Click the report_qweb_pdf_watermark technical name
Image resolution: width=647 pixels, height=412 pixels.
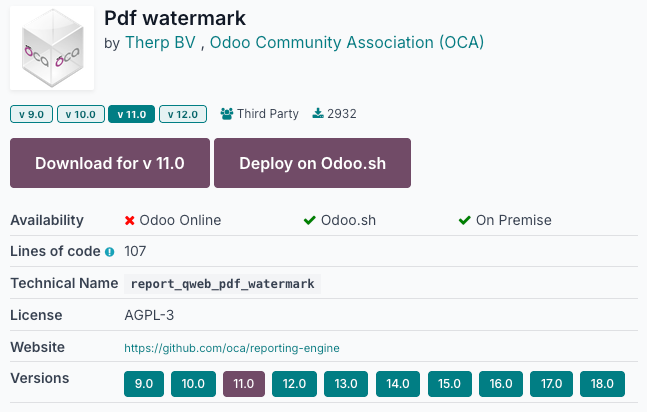pyautogui.click(x=222, y=284)
